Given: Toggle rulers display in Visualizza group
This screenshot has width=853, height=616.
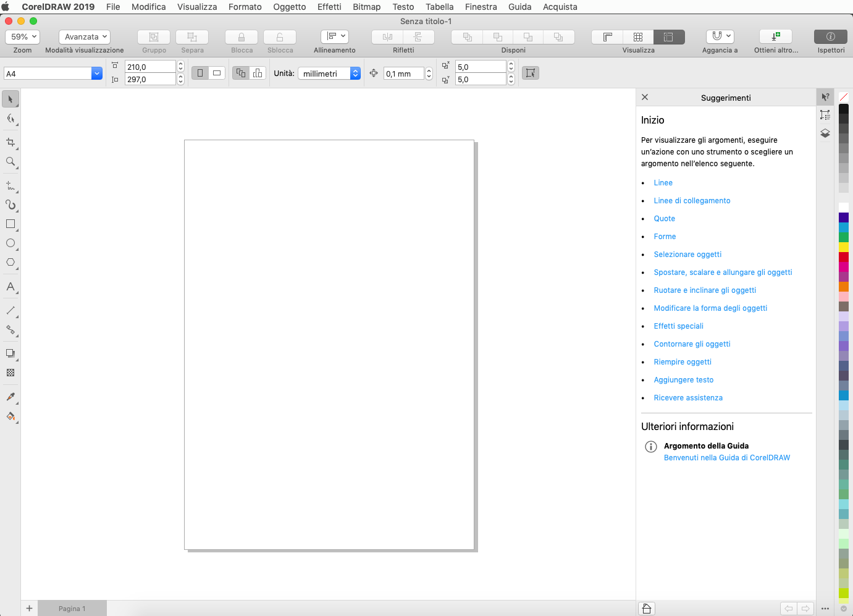Looking at the screenshot, I should coord(607,37).
